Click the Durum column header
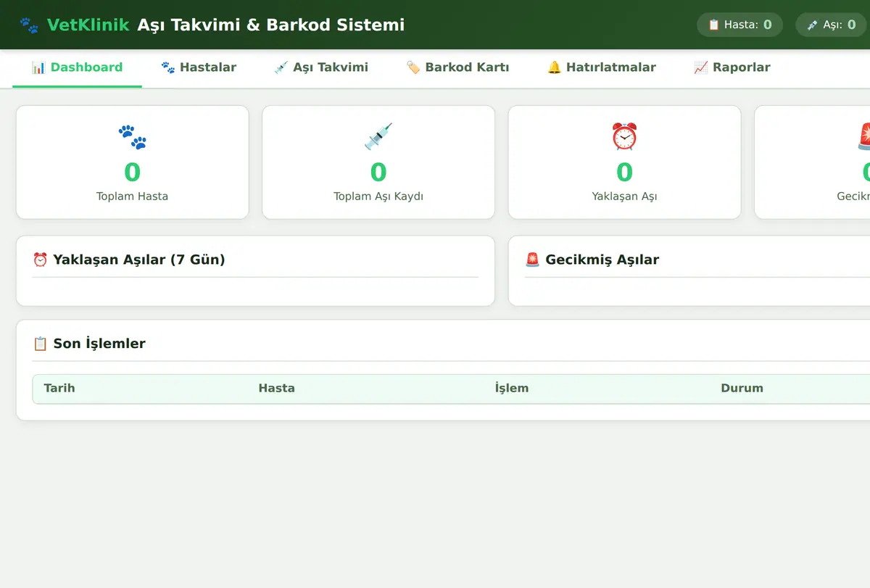Viewport: 870px width, 588px height. [x=742, y=388]
